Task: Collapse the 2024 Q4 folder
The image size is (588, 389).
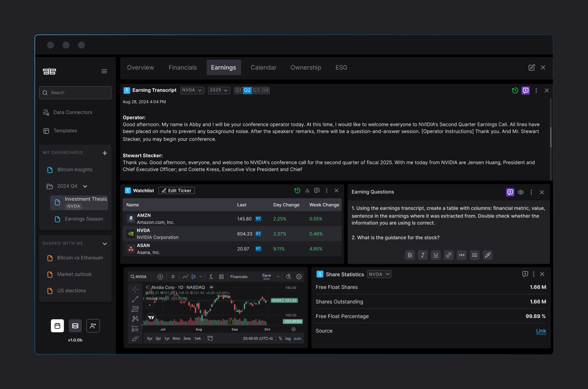Action: [85, 186]
